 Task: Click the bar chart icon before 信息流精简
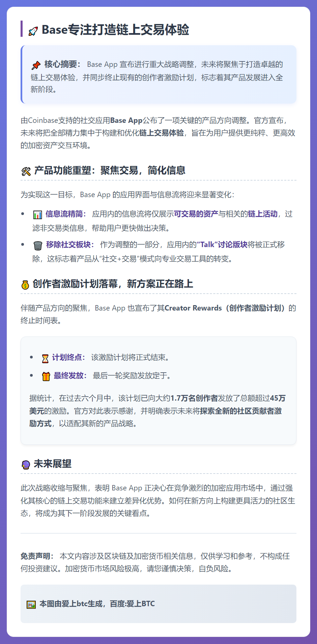point(37,215)
